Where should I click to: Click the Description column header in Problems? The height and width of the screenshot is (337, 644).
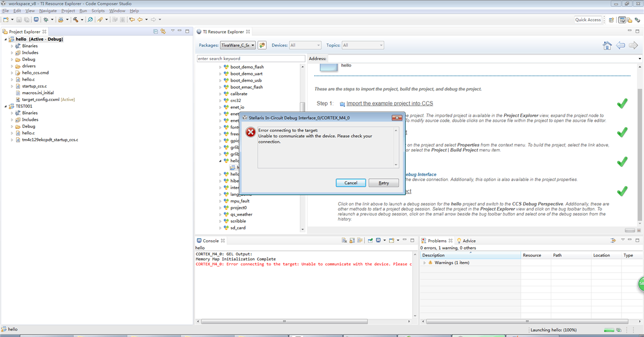[471, 255]
